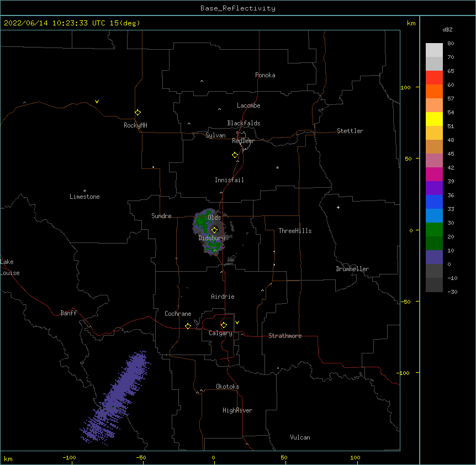Click the Stettler city label
This screenshot has width=476, height=465.
click(350, 131)
